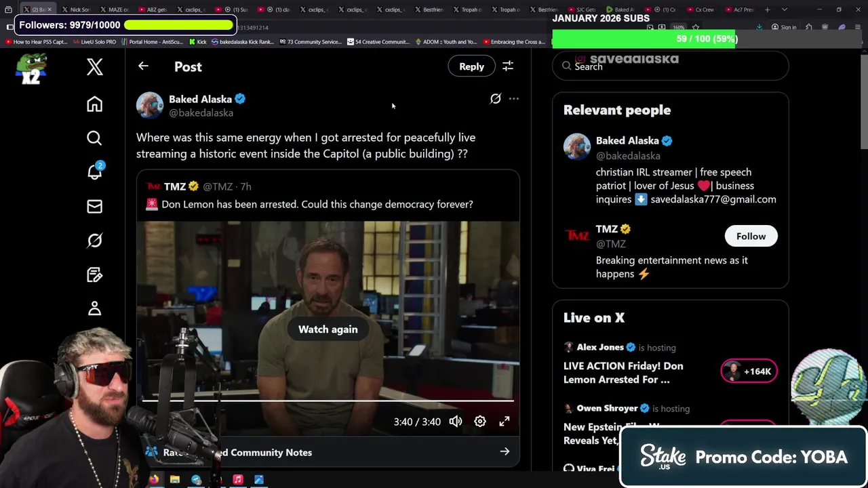Screen dimensions: 868x488
Task: Switch to the MAZE browser tab
Action: (x=114, y=9)
